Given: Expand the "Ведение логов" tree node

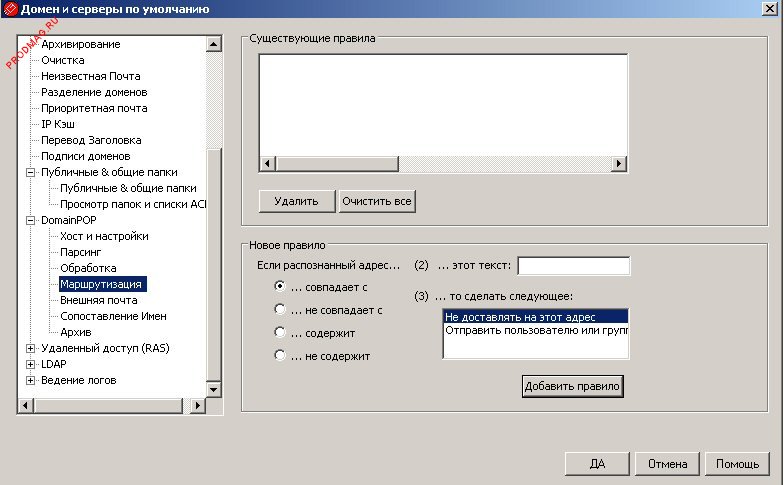Looking at the screenshot, I should coord(30,380).
